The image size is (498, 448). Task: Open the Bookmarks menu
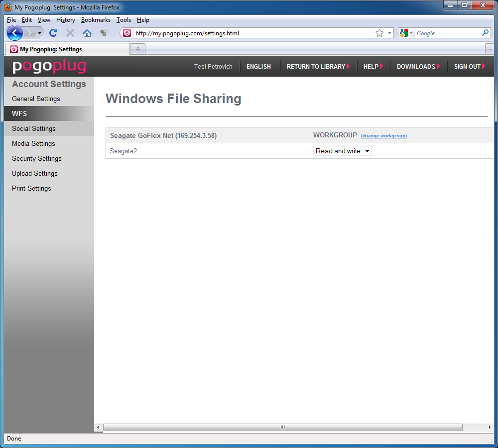pos(96,20)
